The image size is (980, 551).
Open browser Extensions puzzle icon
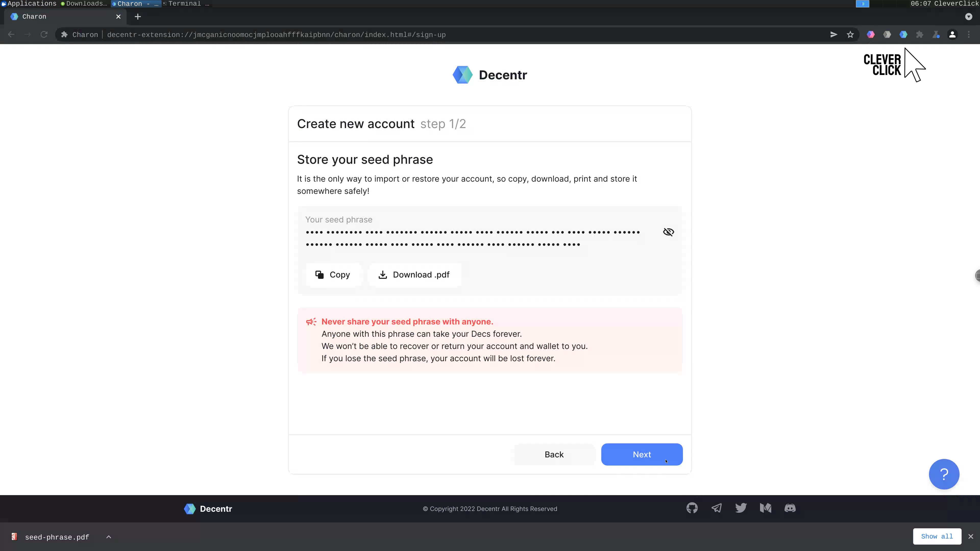920,35
